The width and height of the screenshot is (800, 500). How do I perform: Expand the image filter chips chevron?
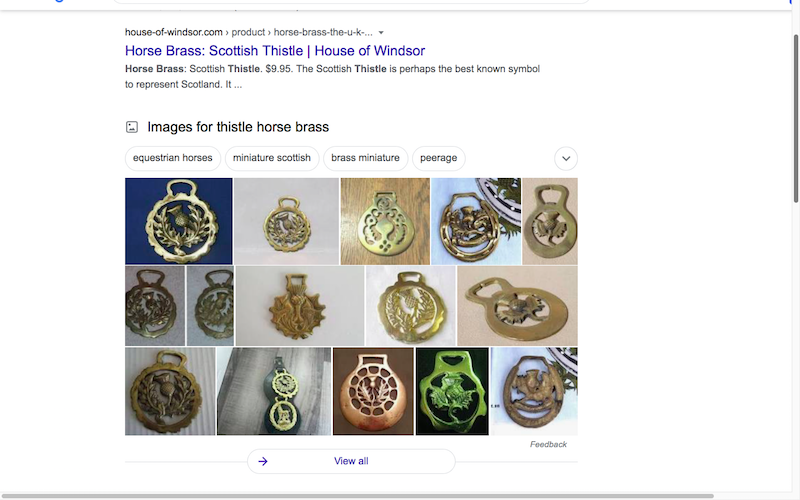566,158
